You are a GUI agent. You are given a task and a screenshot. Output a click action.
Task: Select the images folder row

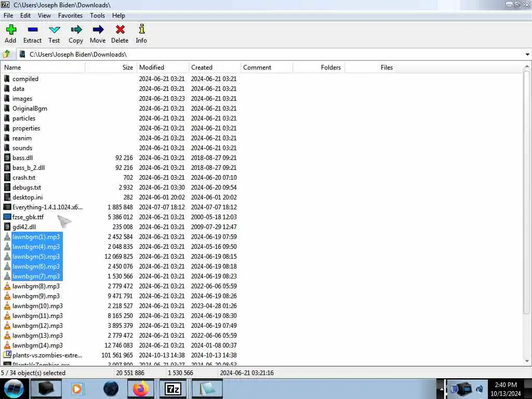click(22, 98)
